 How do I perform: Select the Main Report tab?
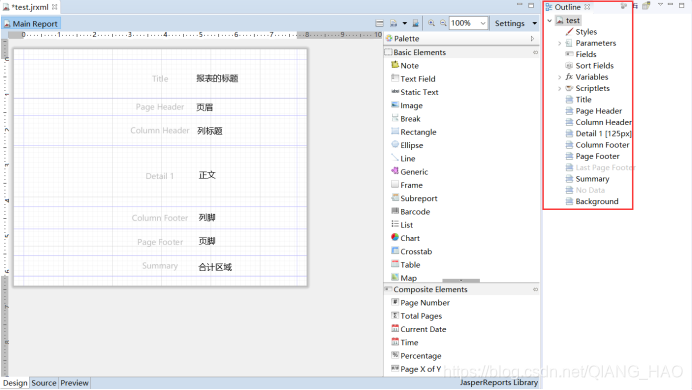[x=31, y=24]
